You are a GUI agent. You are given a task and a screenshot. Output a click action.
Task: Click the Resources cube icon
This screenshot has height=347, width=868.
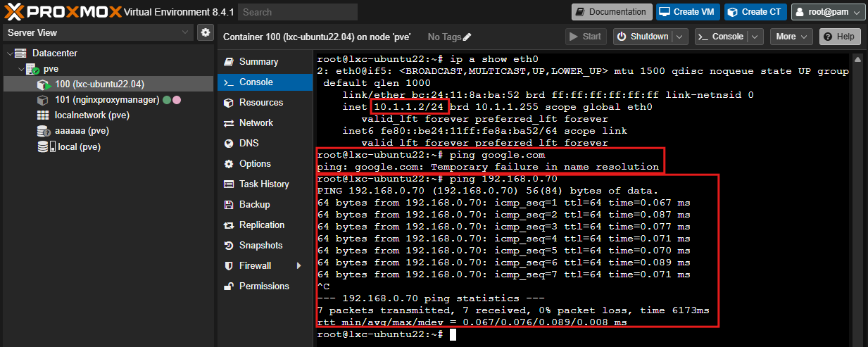click(228, 103)
